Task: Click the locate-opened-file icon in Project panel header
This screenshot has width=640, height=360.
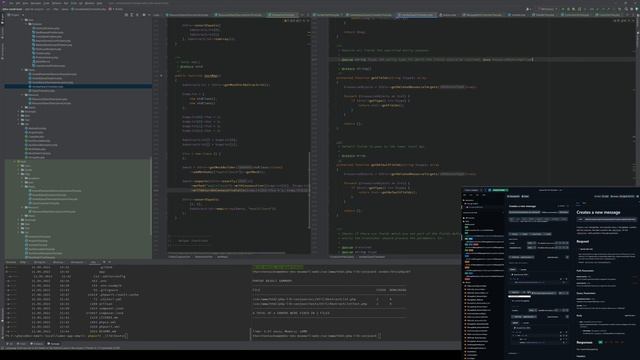Action: coord(127,15)
